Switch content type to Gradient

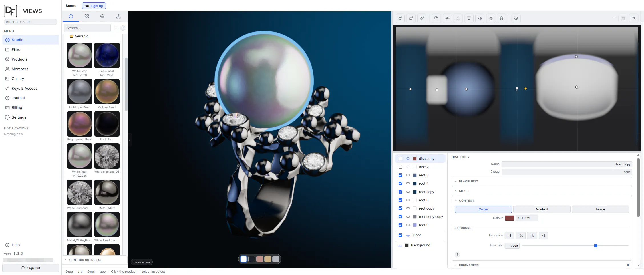(542, 209)
